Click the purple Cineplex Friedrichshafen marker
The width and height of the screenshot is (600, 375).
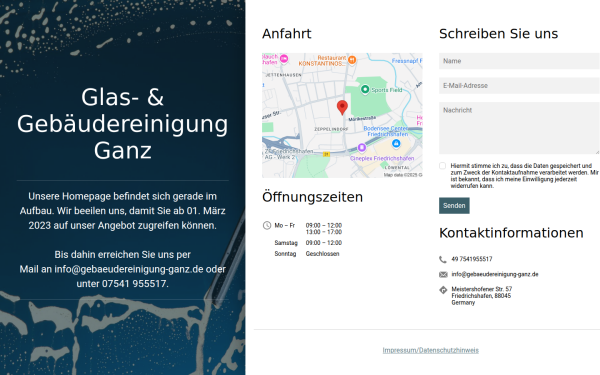coord(362,147)
